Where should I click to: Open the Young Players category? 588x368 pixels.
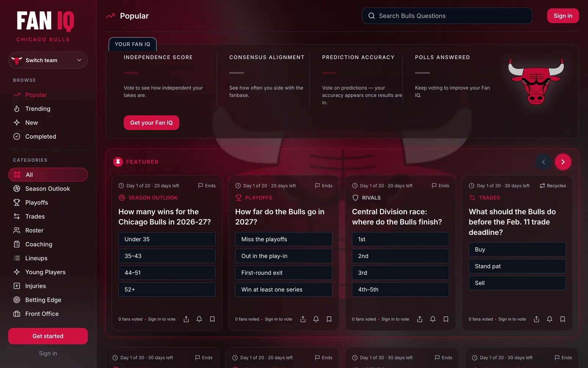coord(48,272)
